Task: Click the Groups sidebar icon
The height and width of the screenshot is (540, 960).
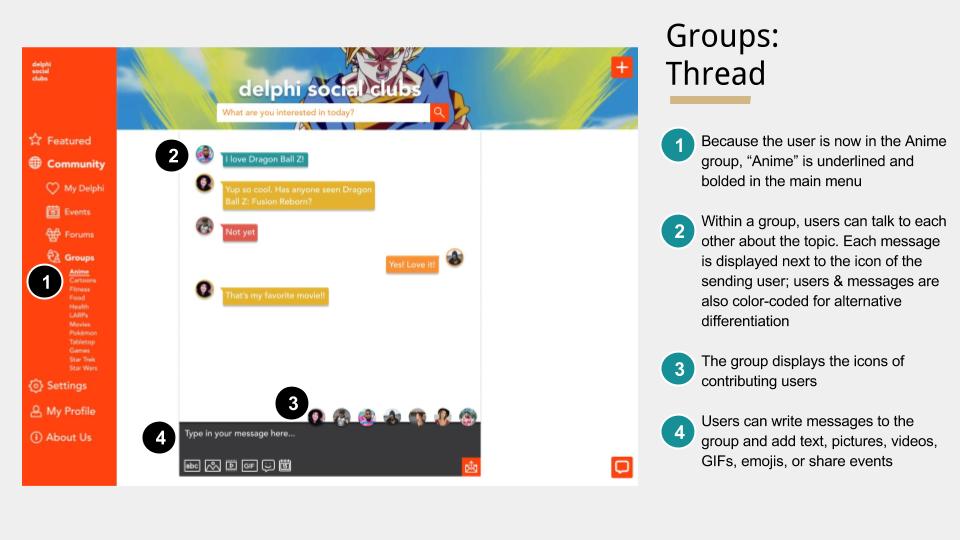Action: (53, 257)
